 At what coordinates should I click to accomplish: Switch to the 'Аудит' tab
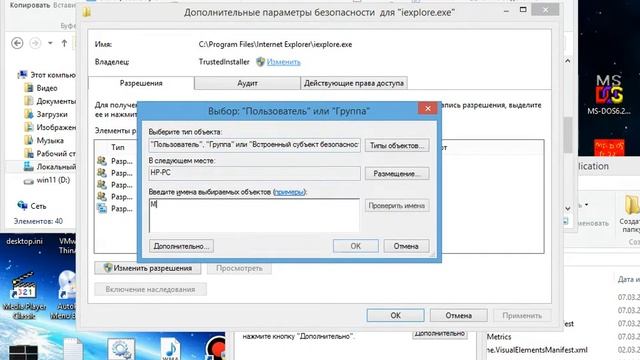(247, 83)
